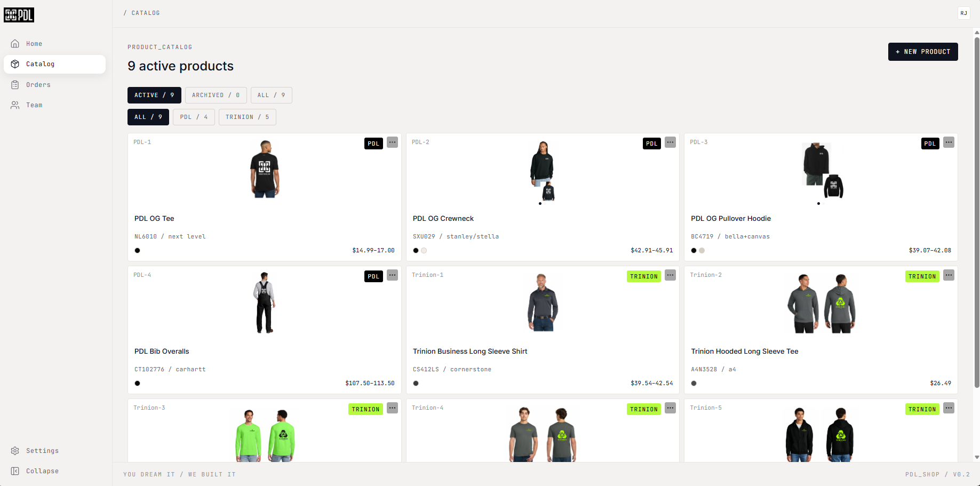Select the brand filter All / 9
980x486 pixels.
click(x=148, y=117)
